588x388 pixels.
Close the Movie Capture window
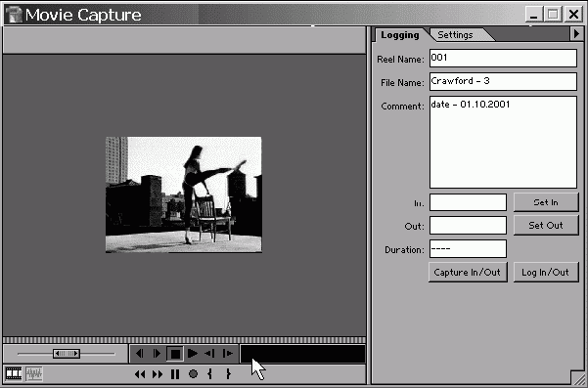[573, 15]
